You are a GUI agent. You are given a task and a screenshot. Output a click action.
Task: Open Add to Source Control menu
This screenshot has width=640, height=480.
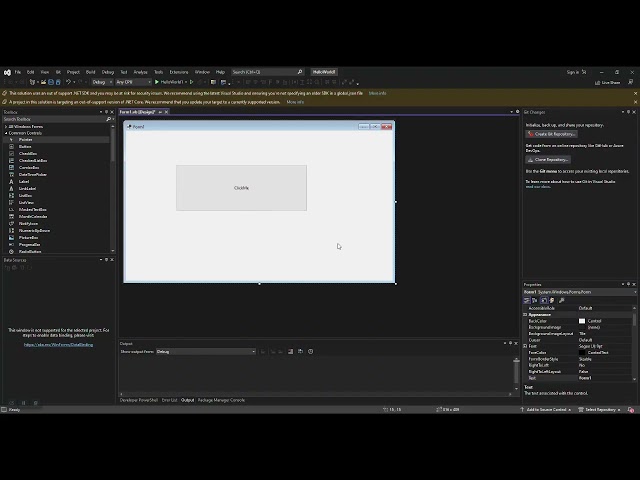545,410
